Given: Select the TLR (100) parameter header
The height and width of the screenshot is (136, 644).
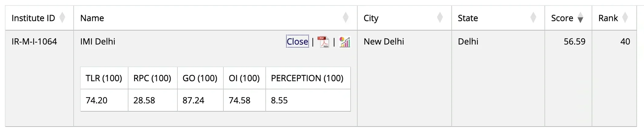Looking at the screenshot, I should click(x=104, y=78).
